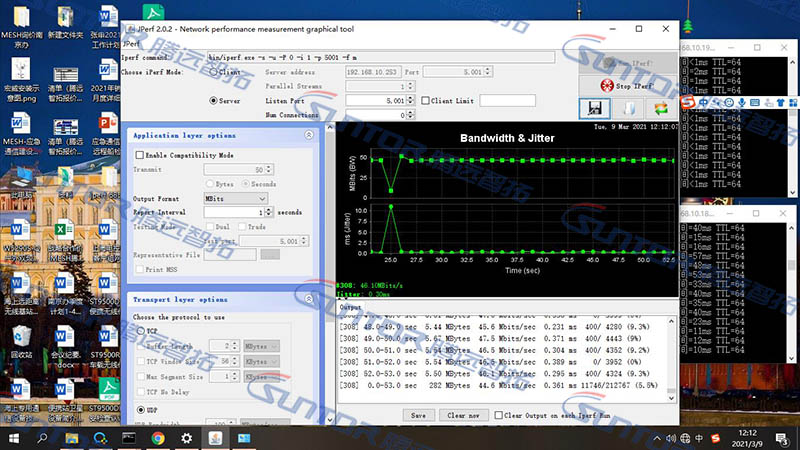This screenshot has width=800, height=450.
Task: Click the Windows Start button
Action: point(14,438)
